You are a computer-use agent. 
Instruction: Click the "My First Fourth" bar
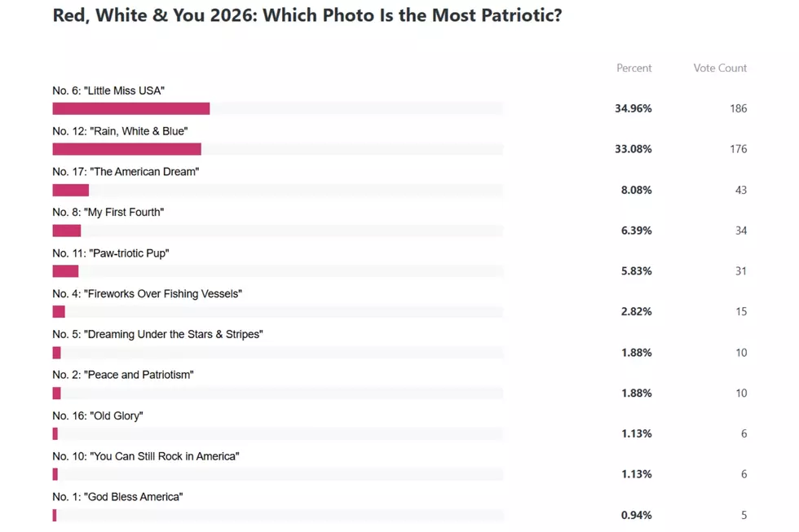tap(278, 231)
